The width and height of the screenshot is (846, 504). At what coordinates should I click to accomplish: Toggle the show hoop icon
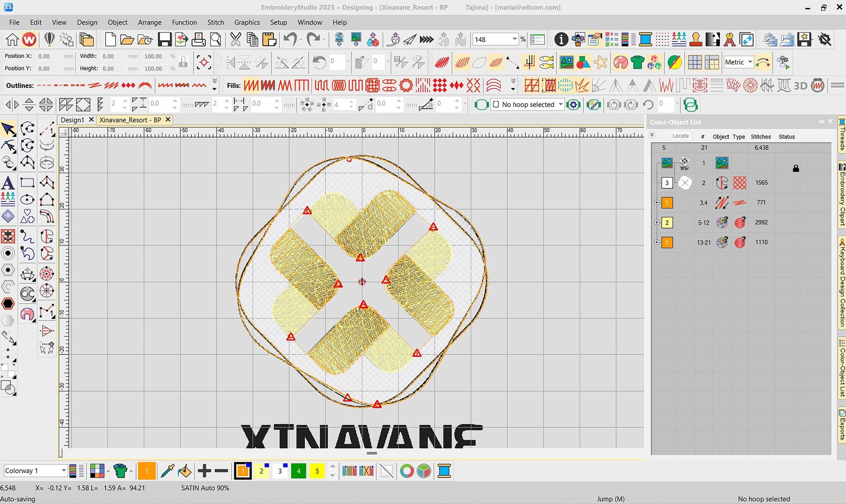[481, 105]
